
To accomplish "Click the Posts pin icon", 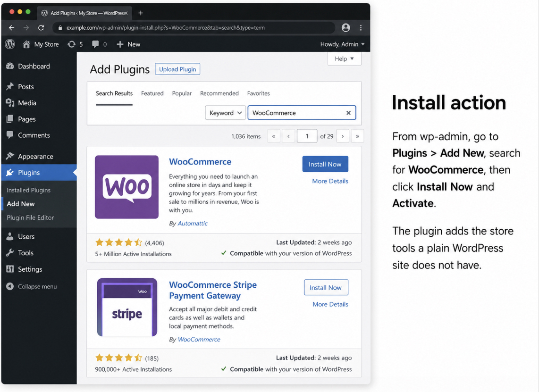I will [x=10, y=86].
